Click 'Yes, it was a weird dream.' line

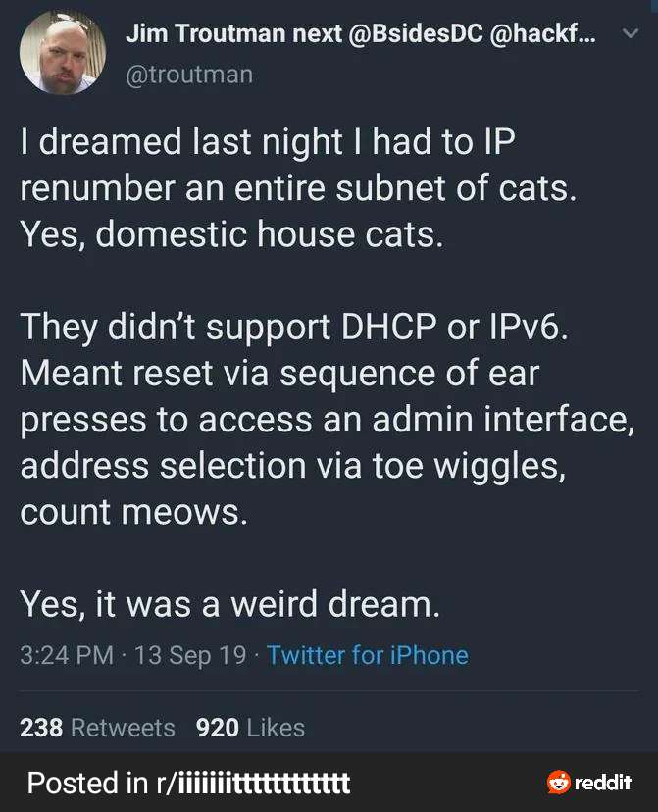(230, 604)
